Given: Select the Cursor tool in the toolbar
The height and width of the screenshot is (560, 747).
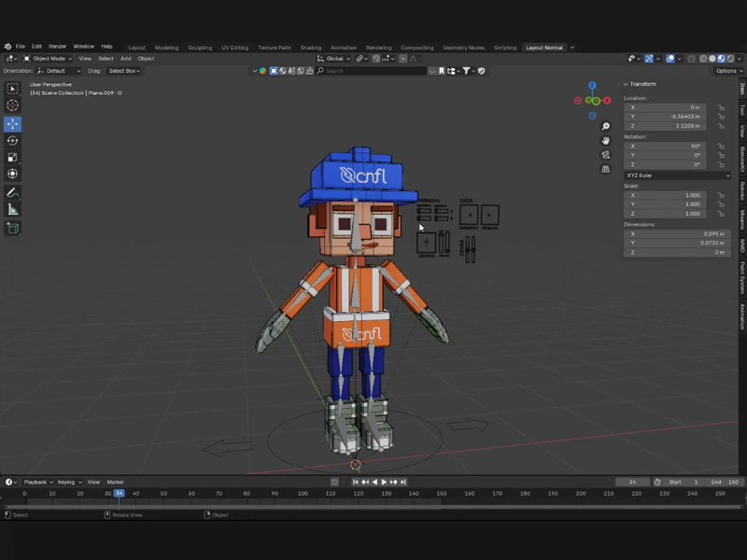Looking at the screenshot, I should 13,105.
